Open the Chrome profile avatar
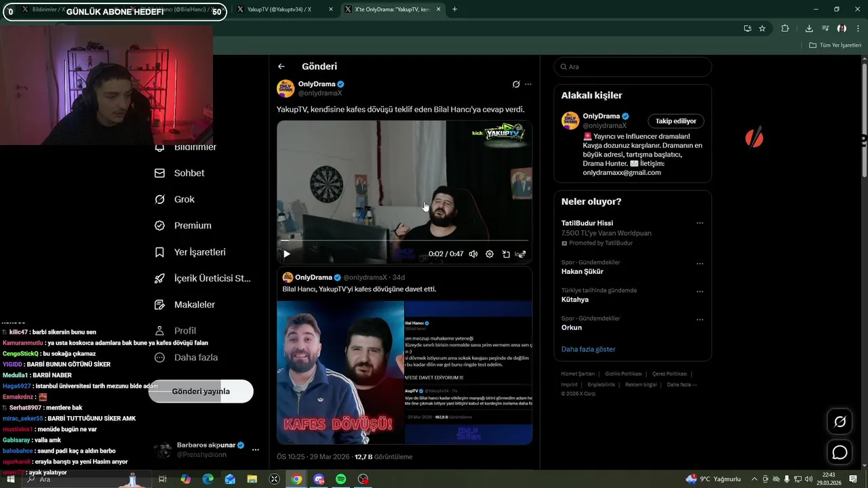This screenshot has width=868, height=488. [x=842, y=28]
